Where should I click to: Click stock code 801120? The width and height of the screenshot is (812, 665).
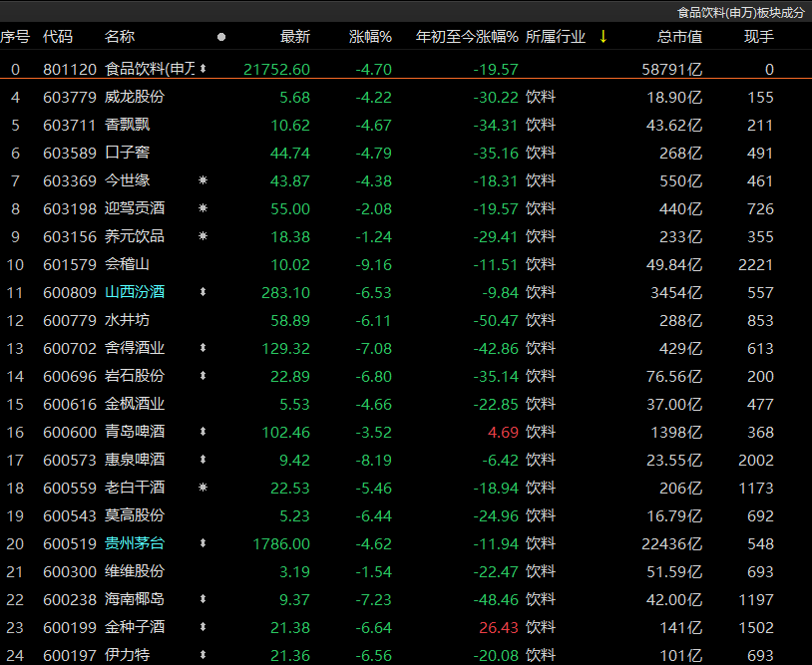click(x=70, y=70)
